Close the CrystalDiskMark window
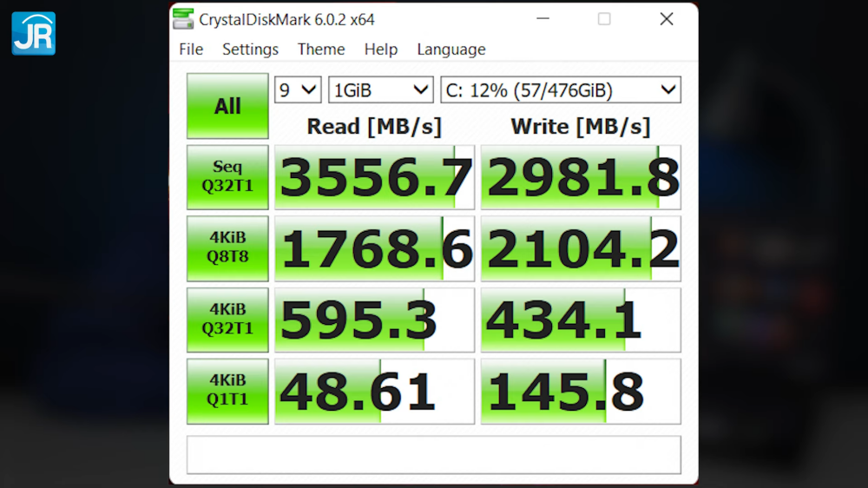The width and height of the screenshot is (868, 488). click(x=666, y=19)
